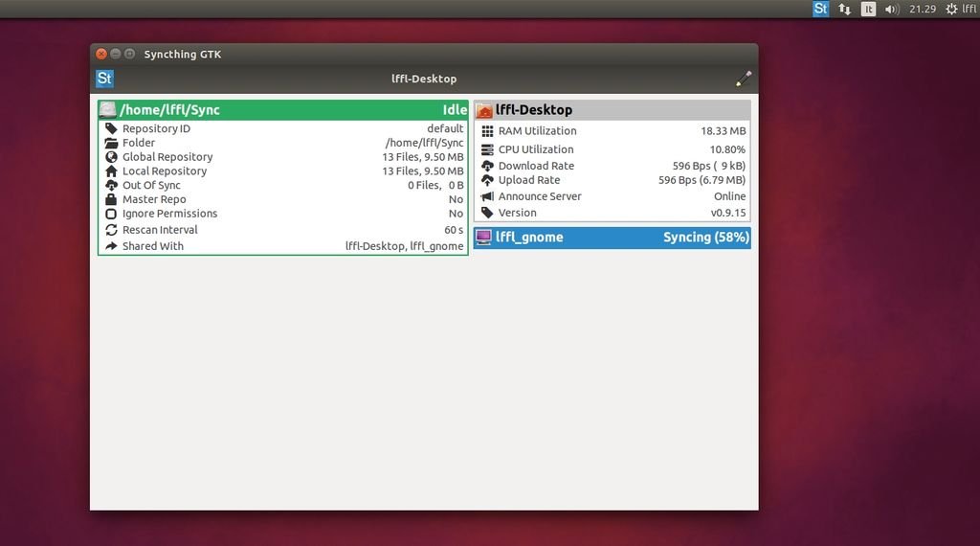Close the Syncthing GTK window
The image size is (980, 546).
tap(101, 54)
